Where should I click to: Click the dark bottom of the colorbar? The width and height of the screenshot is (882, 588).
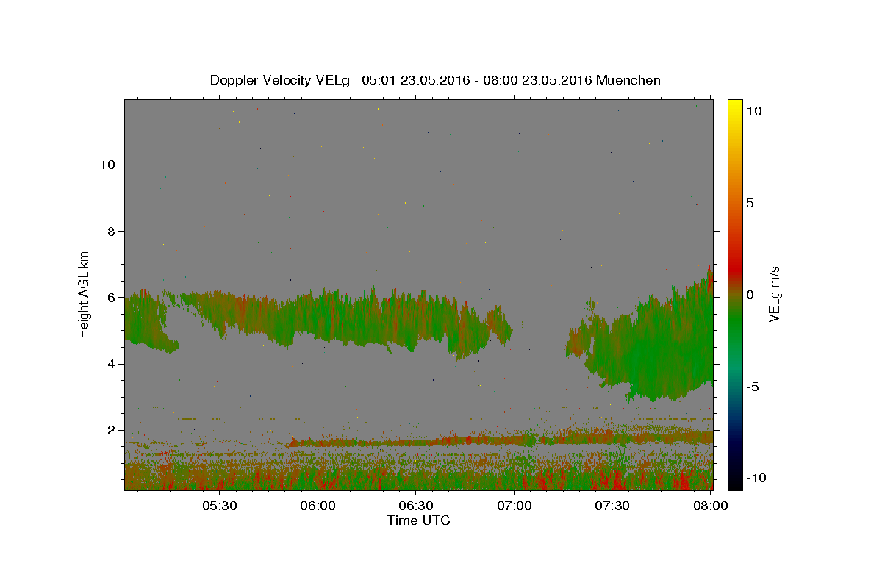pyautogui.click(x=734, y=481)
